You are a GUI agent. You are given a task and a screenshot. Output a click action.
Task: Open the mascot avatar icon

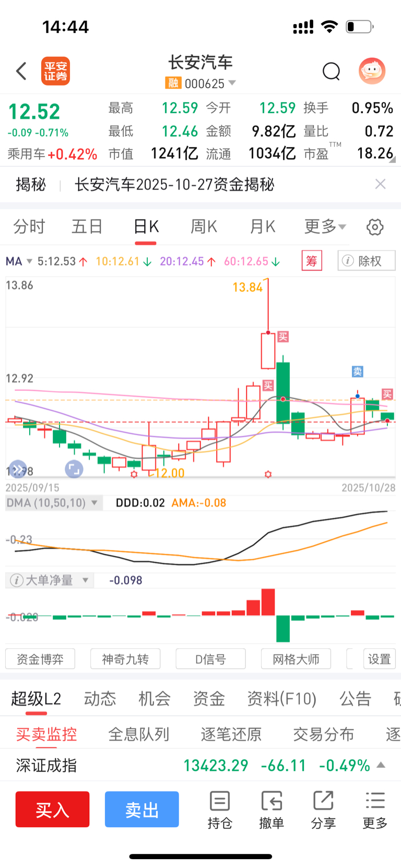click(372, 71)
